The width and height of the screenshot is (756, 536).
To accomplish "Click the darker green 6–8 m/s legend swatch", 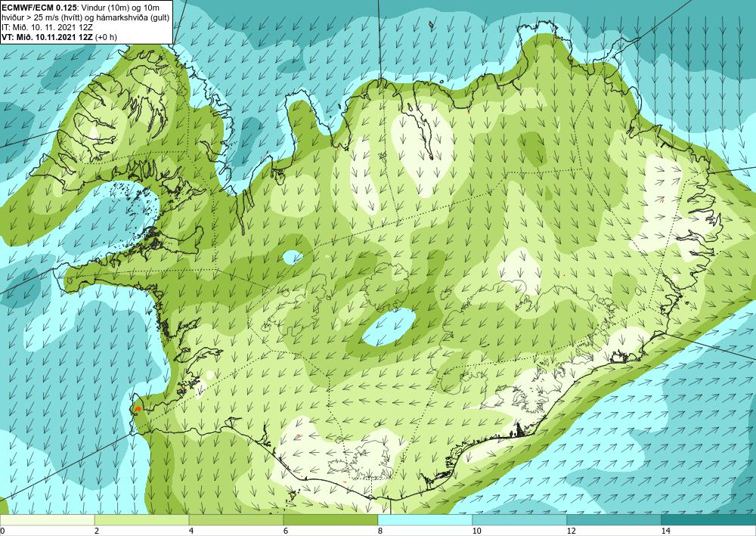I will pyautogui.click(x=331, y=520).
